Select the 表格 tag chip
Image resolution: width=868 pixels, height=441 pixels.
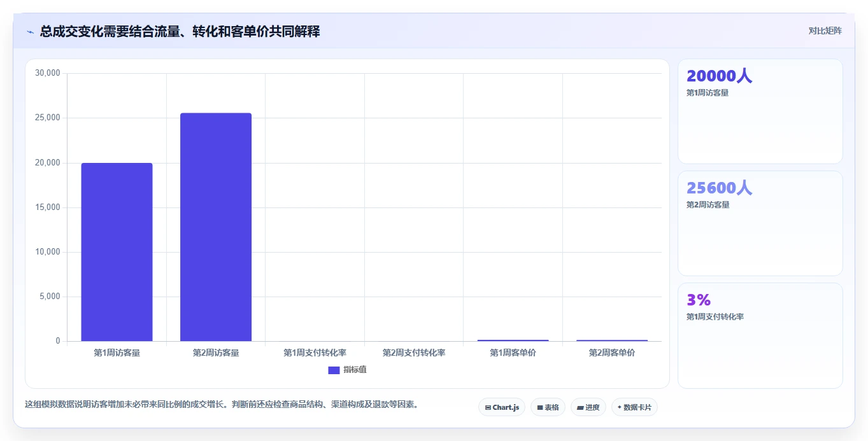[x=548, y=407]
